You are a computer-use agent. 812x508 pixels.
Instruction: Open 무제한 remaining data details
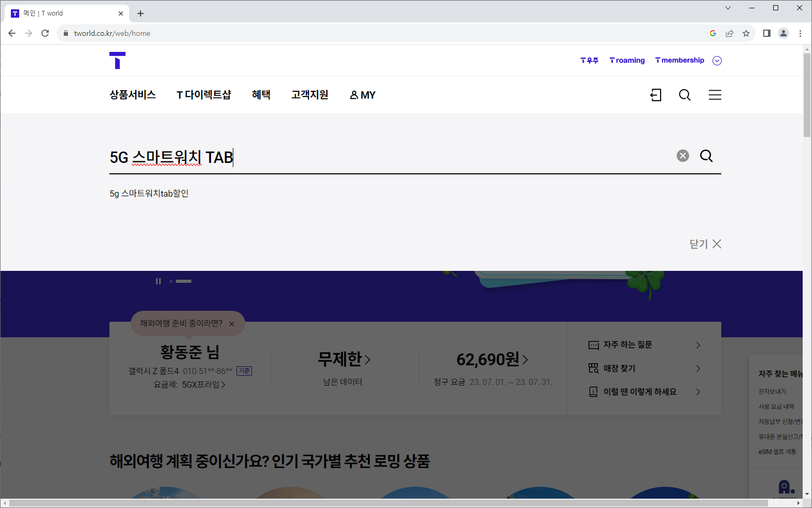click(x=344, y=359)
